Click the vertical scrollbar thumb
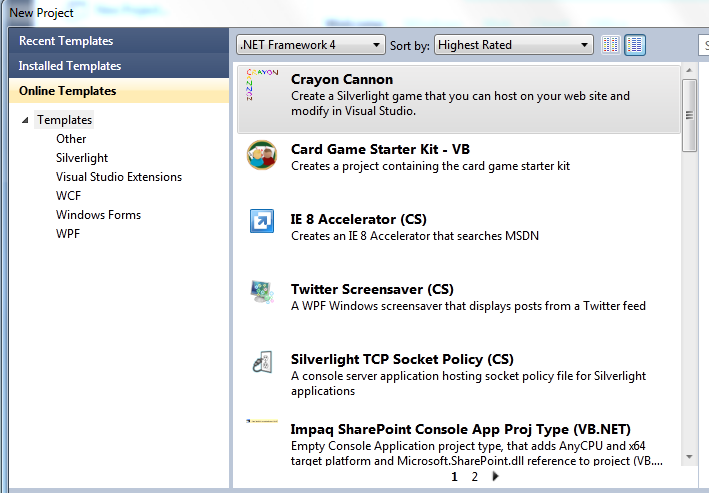This screenshot has width=709, height=493. 689,115
